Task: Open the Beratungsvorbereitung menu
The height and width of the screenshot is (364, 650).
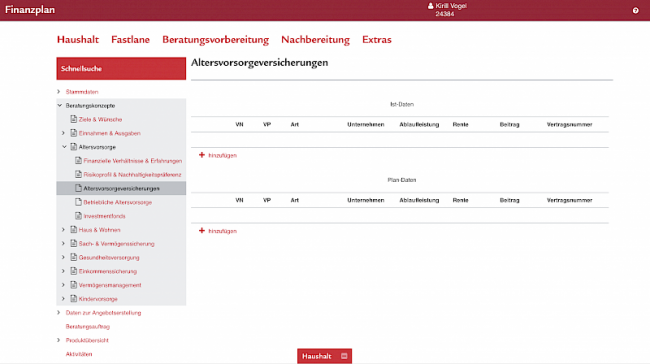Action: [x=216, y=40]
